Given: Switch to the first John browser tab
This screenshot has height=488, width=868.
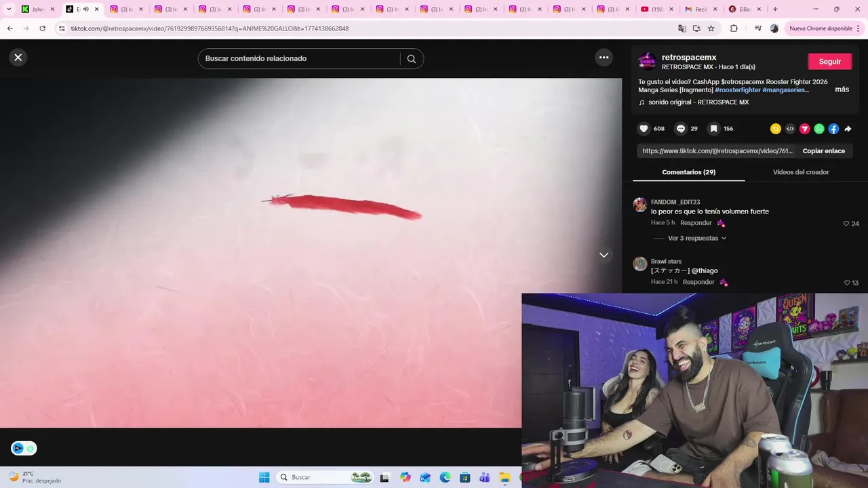Looking at the screenshot, I should click(x=38, y=9).
